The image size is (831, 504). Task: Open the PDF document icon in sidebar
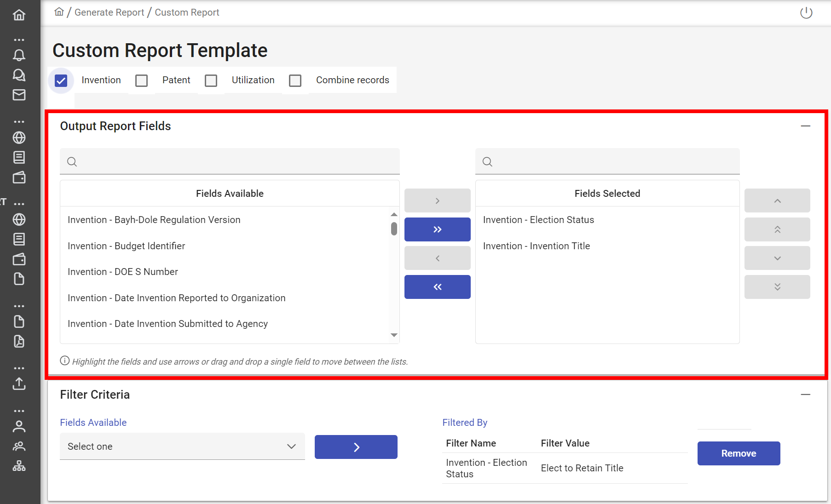19,342
